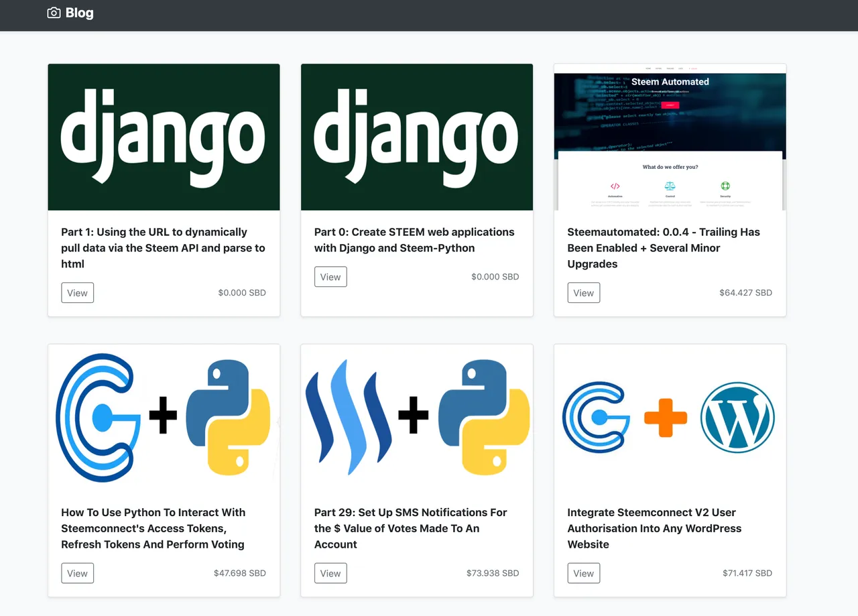The height and width of the screenshot is (616, 858).
Task: Open the Steemconnect plus Python thumbnail
Action: tap(164, 418)
